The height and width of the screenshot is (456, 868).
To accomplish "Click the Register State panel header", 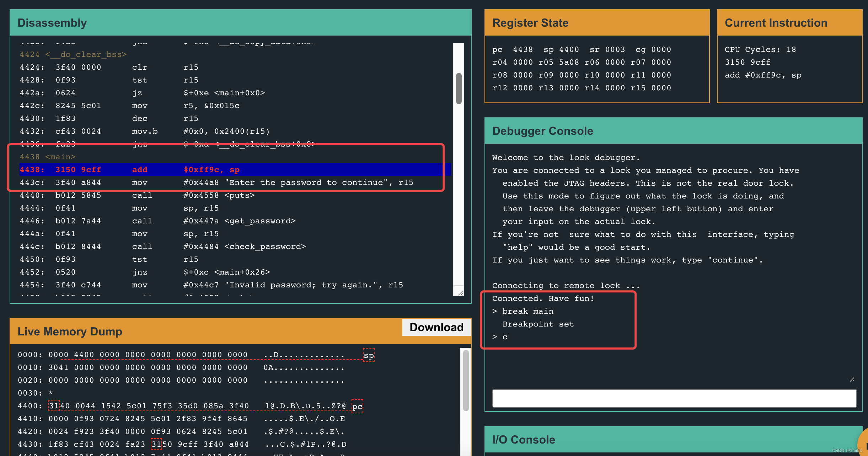I will [x=597, y=23].
